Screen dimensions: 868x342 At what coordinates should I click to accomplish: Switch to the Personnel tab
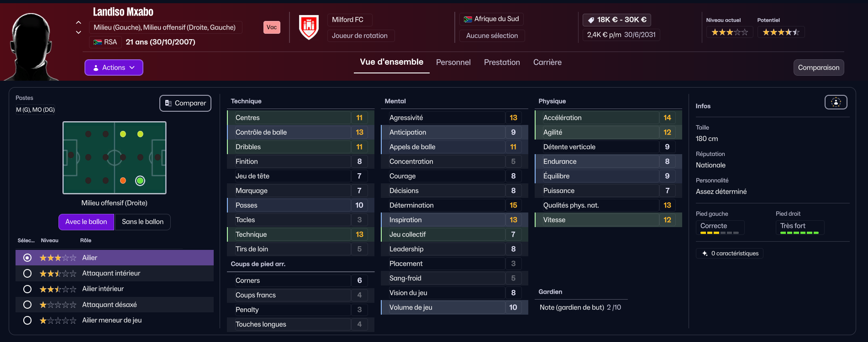(x=453, y=62)
